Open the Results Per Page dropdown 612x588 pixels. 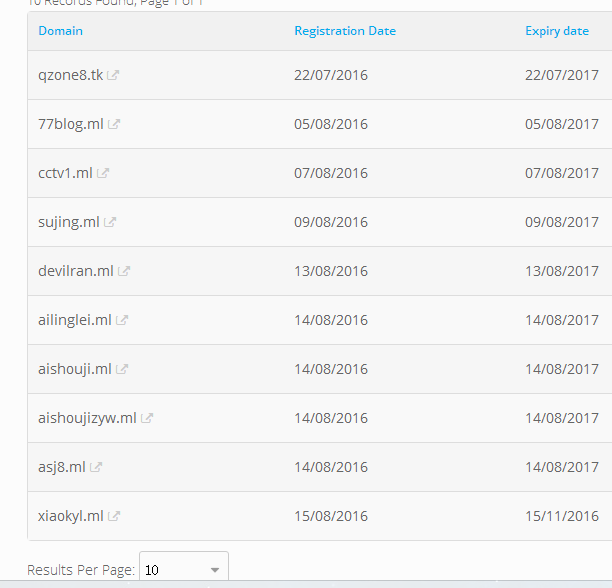(184, 570)
